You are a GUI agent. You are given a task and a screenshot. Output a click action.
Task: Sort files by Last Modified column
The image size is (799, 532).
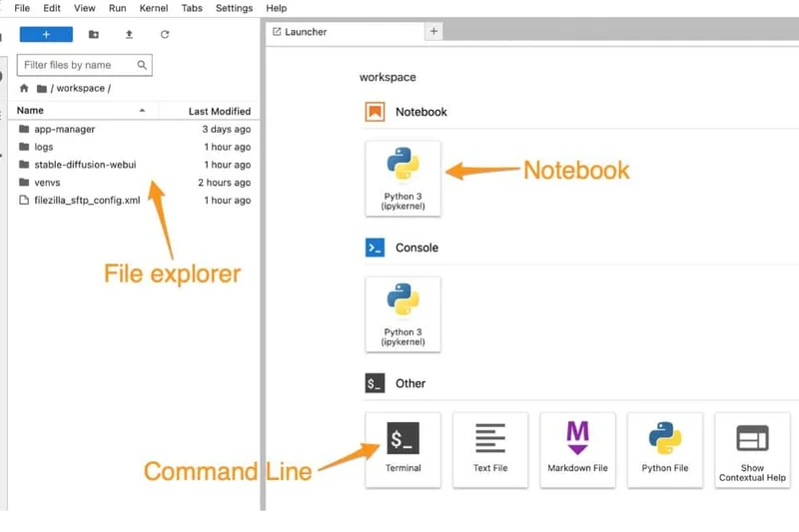click(219, 111)
